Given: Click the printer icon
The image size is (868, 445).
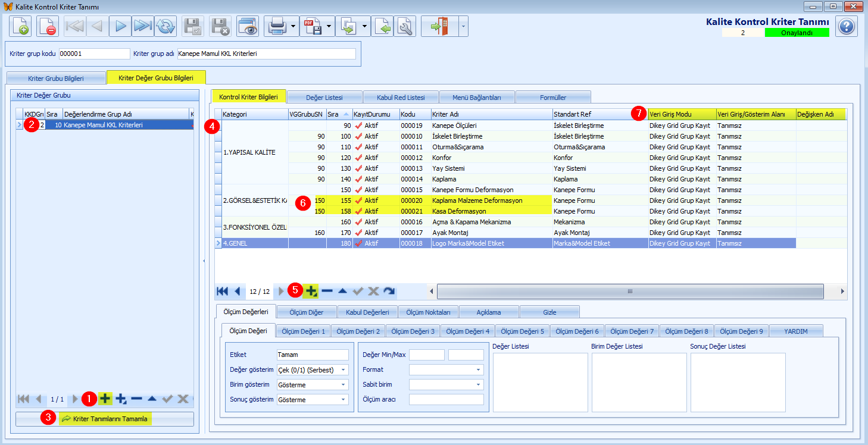Looking at the screenshot, I should (277, 26).
